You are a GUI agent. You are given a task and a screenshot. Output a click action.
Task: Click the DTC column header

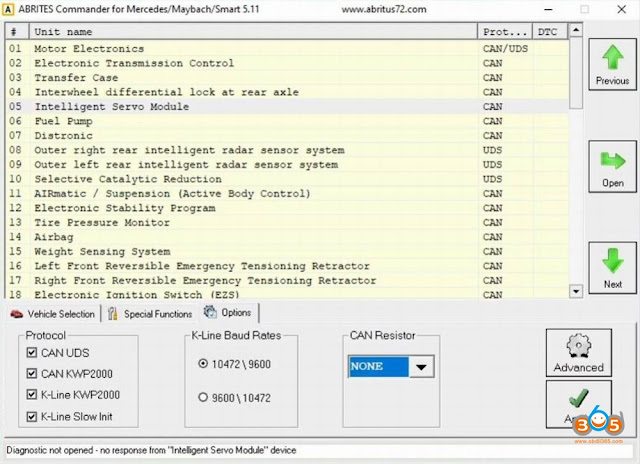(x=550, y=31)
